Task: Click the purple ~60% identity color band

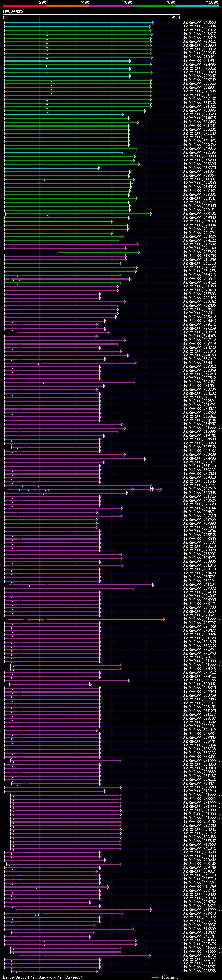Action: [111, 6]
